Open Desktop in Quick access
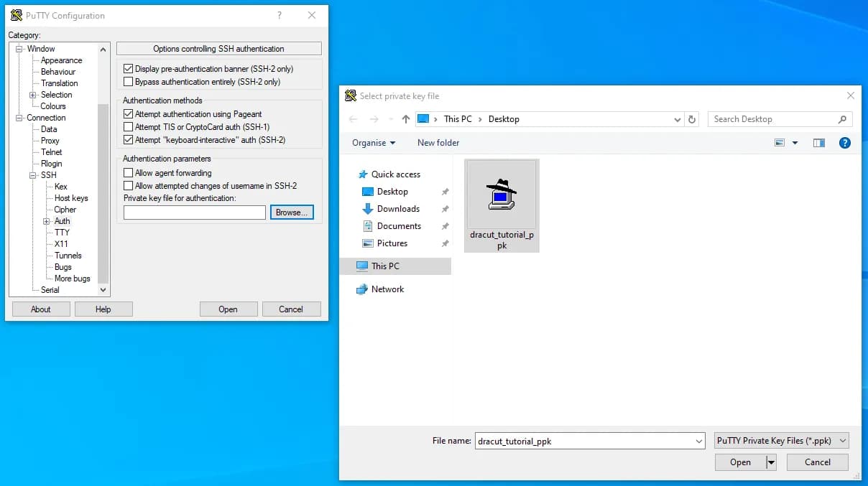Screen dimensions: 868x486 click(x=392, y=192)
